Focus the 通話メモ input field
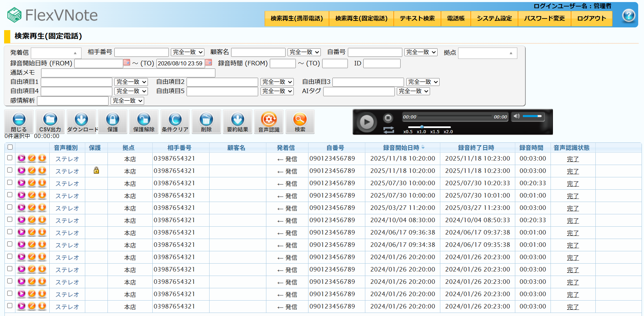This screenshot has height=316, width=644. pyautogui.click(x=128, y=73)
